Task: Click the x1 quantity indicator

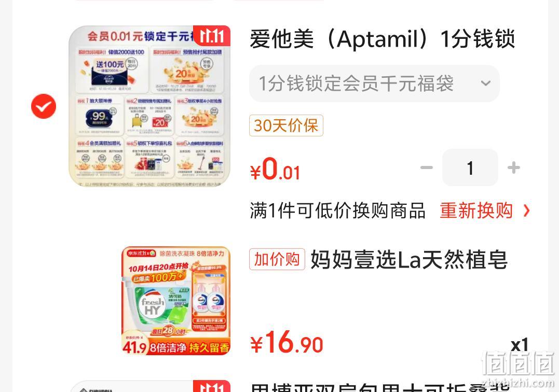Action: point(520,345)
